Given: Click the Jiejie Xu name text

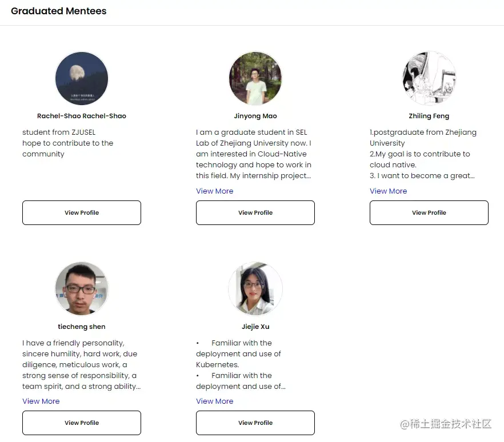Looking at the screenshot, I should click(x=255, y=327).
